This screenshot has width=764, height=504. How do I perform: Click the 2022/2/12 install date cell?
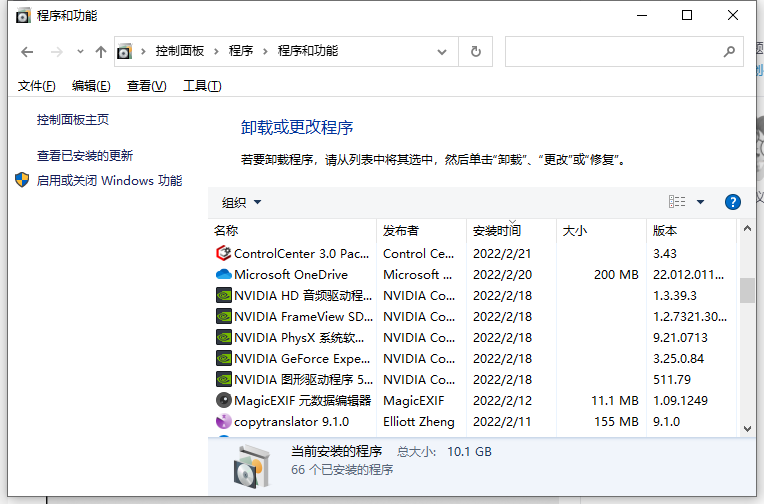tap(502, 401)
